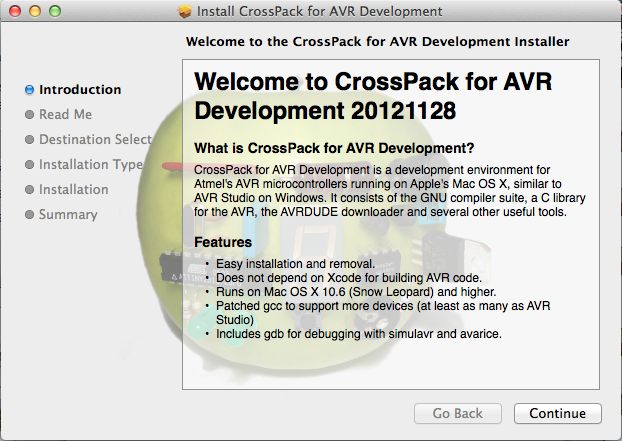Click 'Does not depend on Xcode' bullet
Screen dimensions: 622x441
(349, 278)
